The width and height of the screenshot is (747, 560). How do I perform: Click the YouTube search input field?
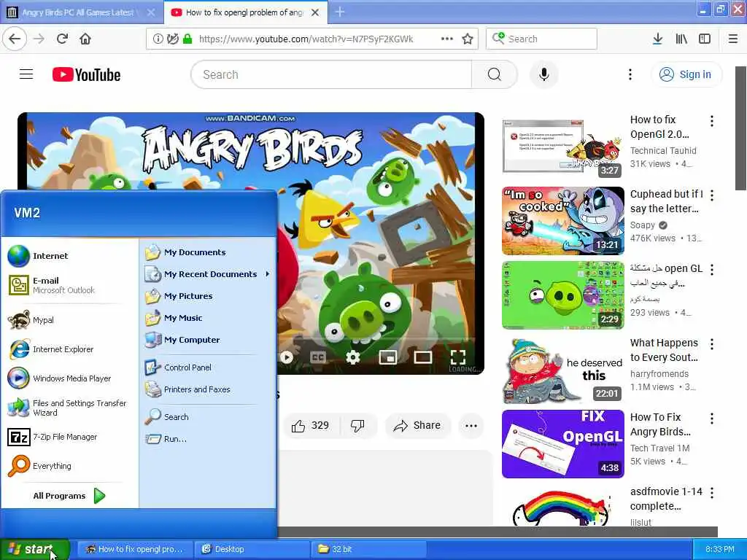tap(332, 74)
